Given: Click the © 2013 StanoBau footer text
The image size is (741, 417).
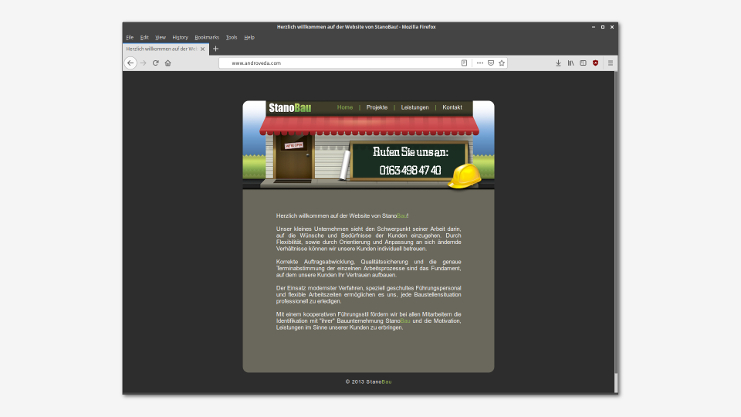Looking at the screenshot, I should click(x=368, y=382).
